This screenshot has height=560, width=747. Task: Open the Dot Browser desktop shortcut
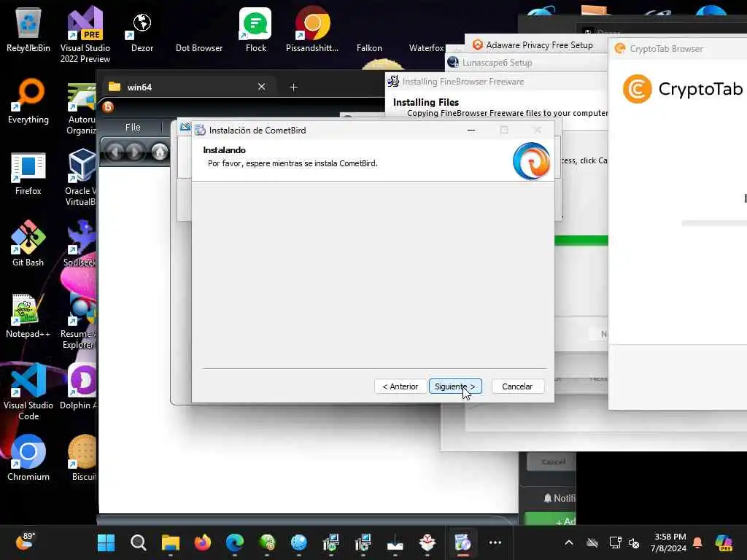(x=199, y=48)
